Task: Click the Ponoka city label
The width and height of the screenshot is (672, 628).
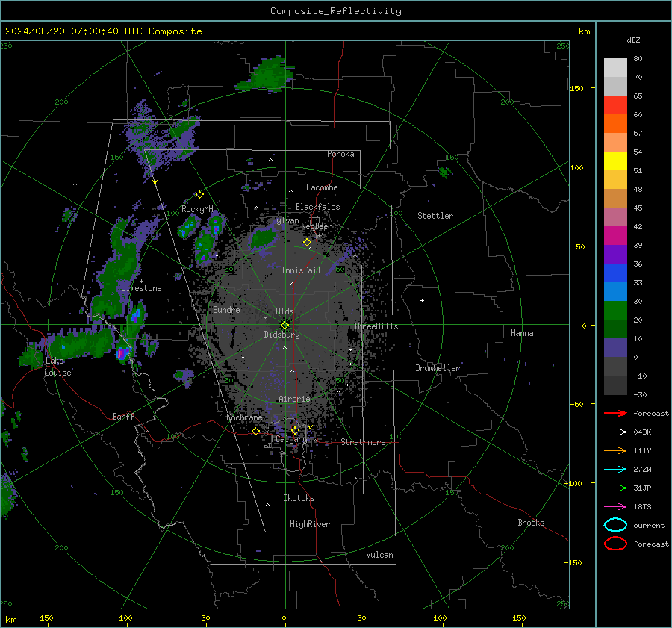Action: click(340, 154)
